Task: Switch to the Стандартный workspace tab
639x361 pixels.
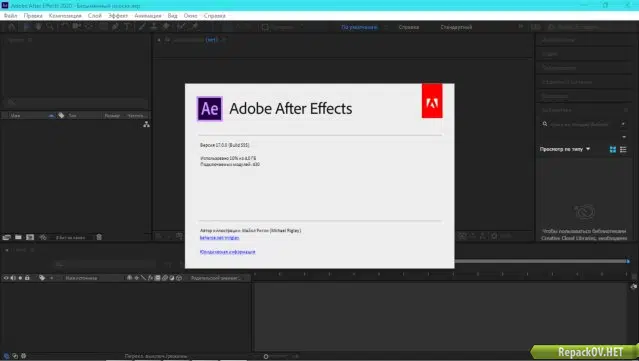Action: click(x=456, y=27)
